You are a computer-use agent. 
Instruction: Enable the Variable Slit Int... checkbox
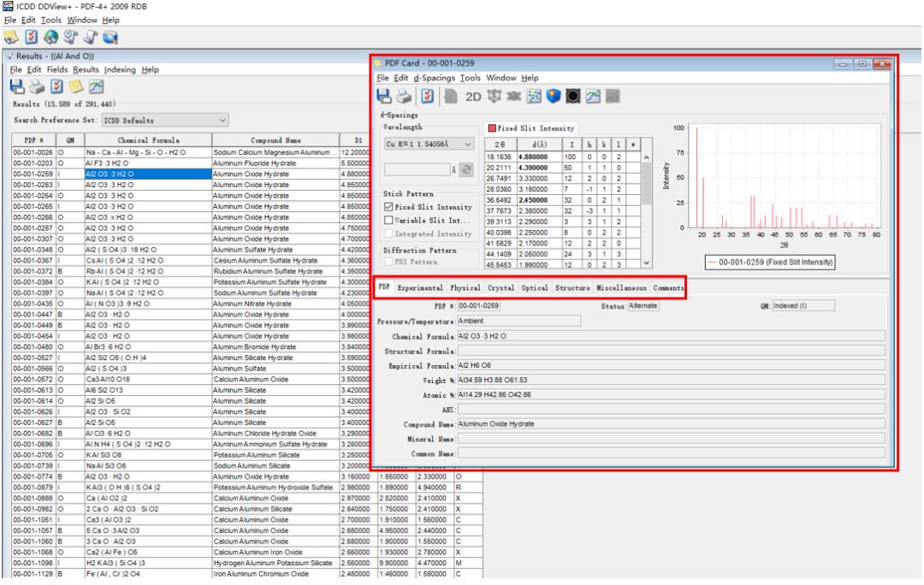(x=388, y=221)
